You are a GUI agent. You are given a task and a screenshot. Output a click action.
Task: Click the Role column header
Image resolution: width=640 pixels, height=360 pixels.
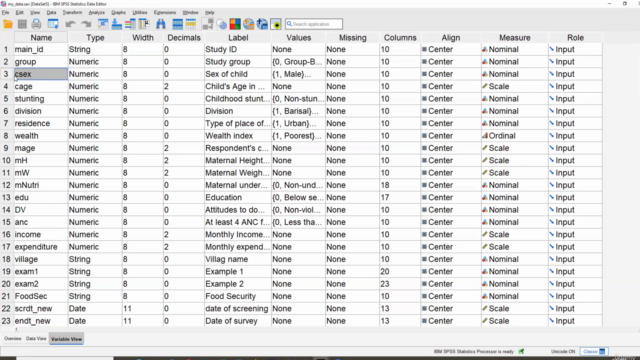[575, 38]
